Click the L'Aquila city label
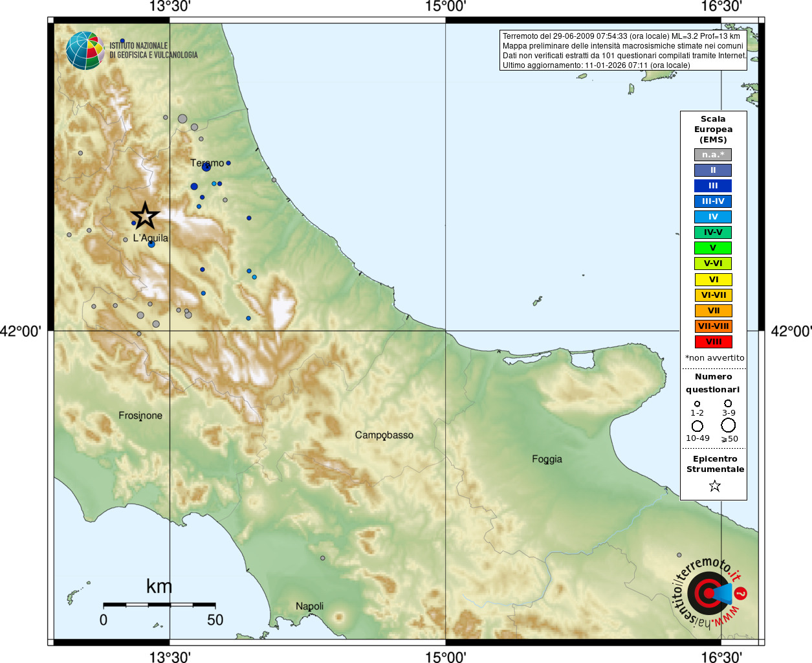This screenshot has width=812, height=663. 150,238
